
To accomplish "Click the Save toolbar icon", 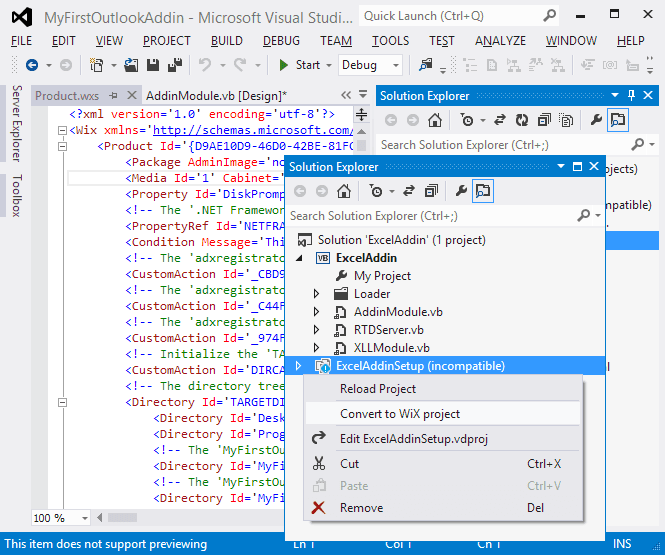I will 153,65.
